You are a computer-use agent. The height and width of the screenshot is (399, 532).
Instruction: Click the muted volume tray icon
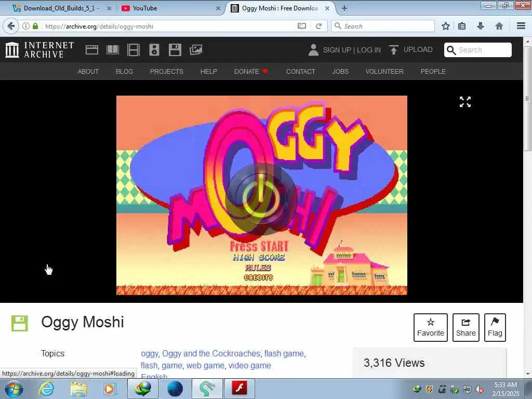point(480,390)
